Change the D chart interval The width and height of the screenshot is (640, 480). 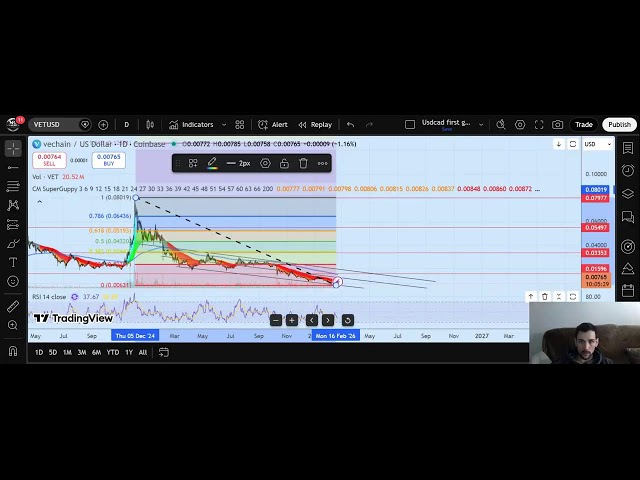point(127,125)
